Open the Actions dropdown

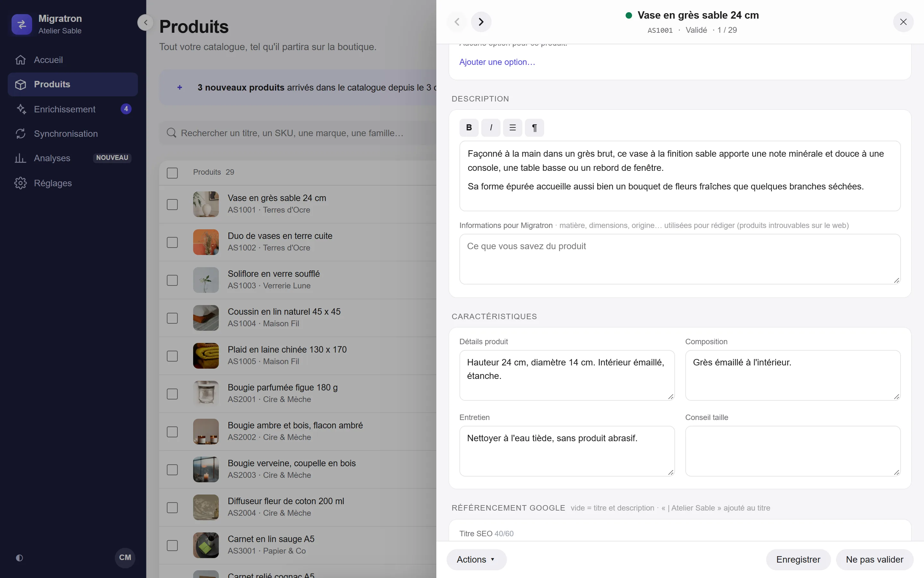pyautogui.click(x=476, y=560)
